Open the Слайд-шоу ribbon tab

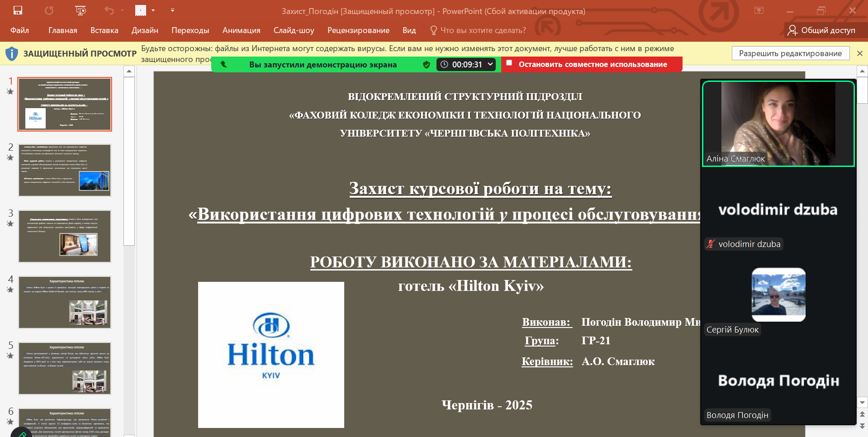(x=294, y=30)
